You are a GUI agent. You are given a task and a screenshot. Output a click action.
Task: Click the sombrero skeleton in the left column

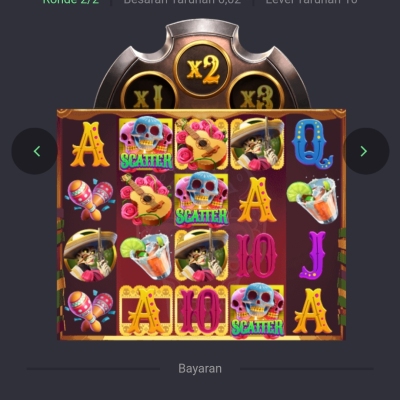90,255
